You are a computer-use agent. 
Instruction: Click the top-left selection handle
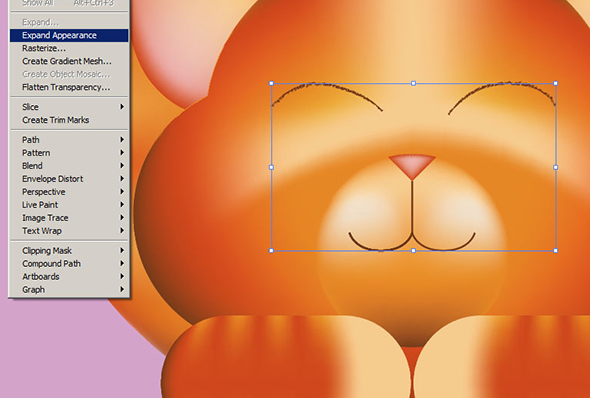pyautogui.click(x=271, y=83)
